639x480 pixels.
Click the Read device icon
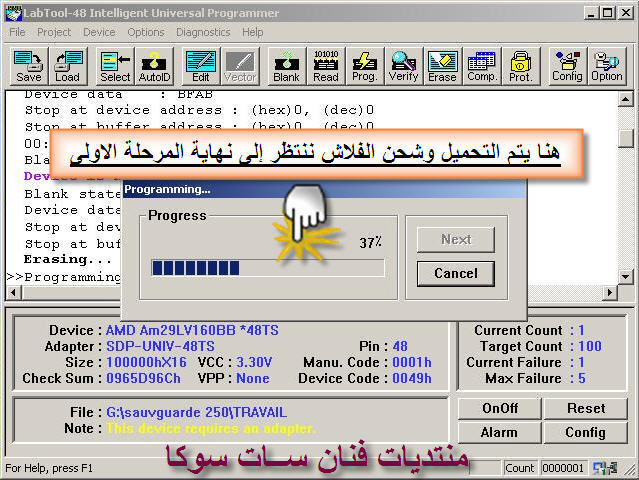tap(326, 66)
